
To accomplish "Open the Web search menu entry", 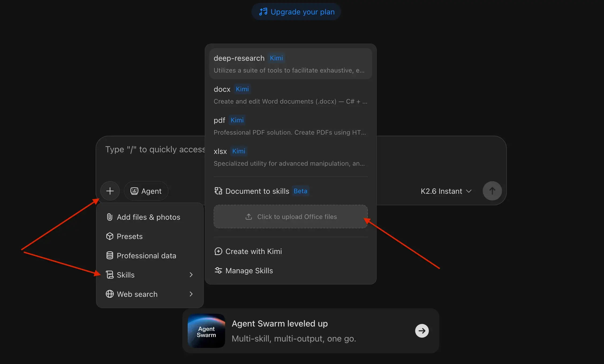I will [x=150, y=294].
